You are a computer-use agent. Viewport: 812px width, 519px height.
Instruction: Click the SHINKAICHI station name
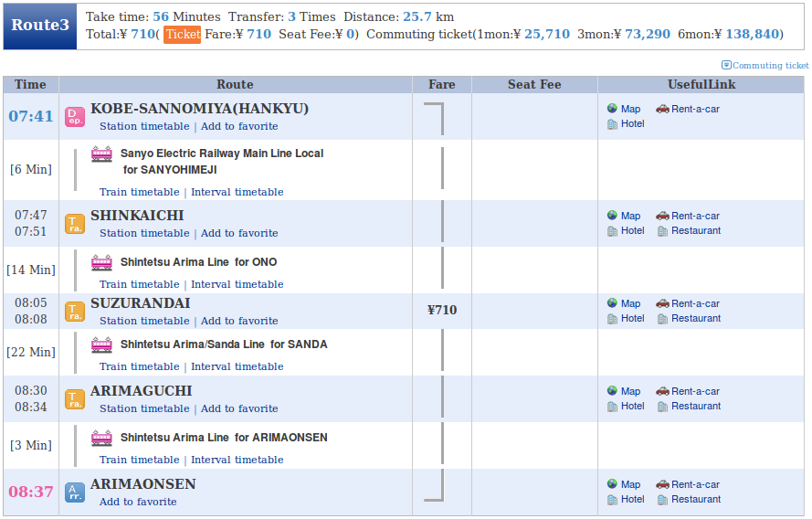137,216
